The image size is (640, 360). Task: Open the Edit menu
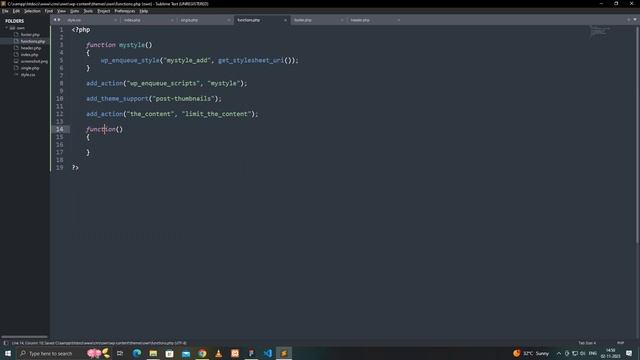pos(16,11)
